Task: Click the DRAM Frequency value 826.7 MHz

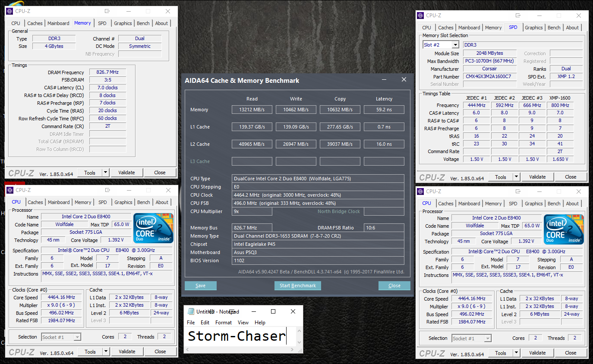Action: pyautogui.click(x=107, y=72)
